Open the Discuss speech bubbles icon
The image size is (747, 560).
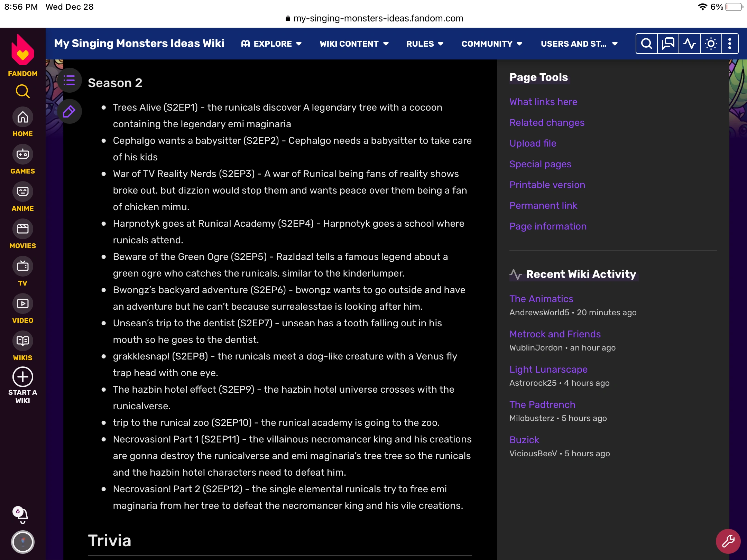tap(668, 44)
